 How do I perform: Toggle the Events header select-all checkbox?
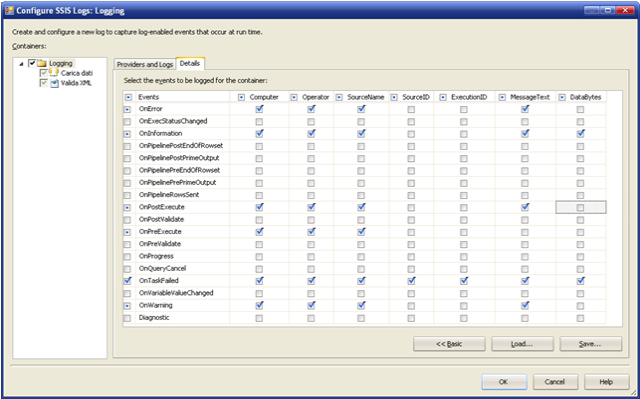click(x=128, y=97)
